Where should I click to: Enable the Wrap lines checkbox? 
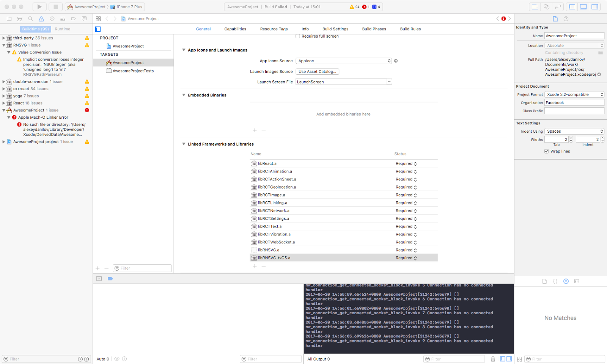(x=546, y=151)
